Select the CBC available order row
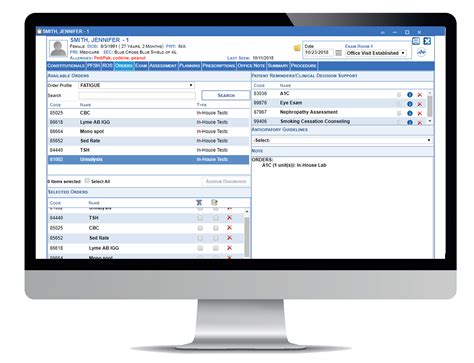 [x=148, y=113]
